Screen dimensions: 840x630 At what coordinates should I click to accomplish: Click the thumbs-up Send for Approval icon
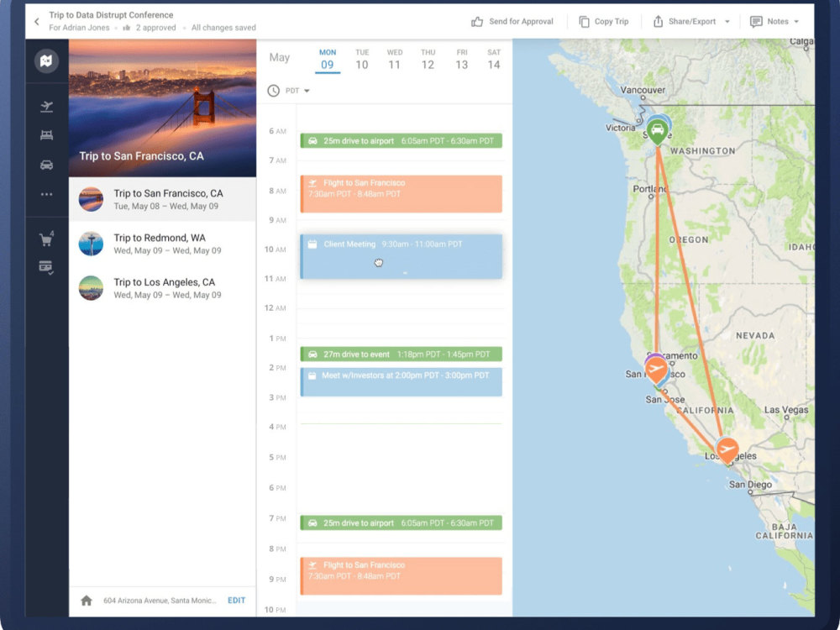point(477,22)
